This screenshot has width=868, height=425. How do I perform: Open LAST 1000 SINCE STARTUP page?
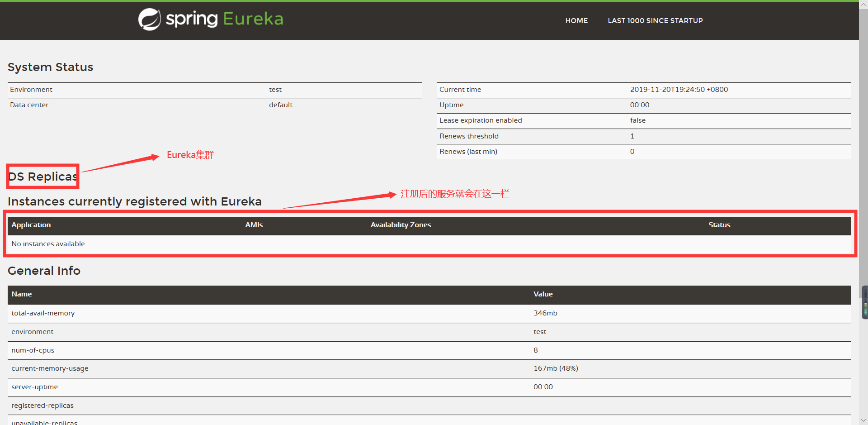pyautogui.click(x=655, y=21)
